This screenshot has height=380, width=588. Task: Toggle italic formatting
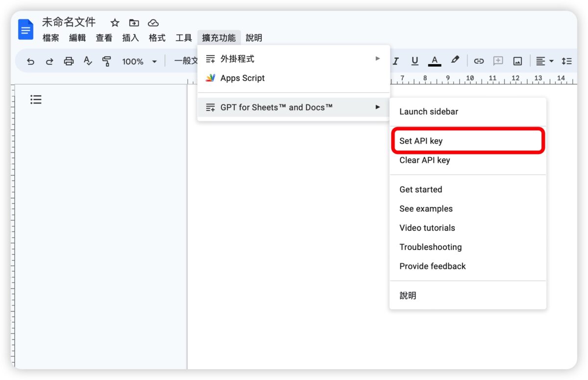pyautogui.click(x=395, y=61)
